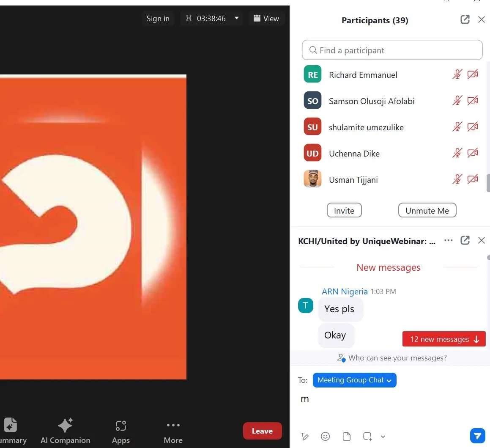Select participant name Samson Olusoji Afolabi

[372, 101]
